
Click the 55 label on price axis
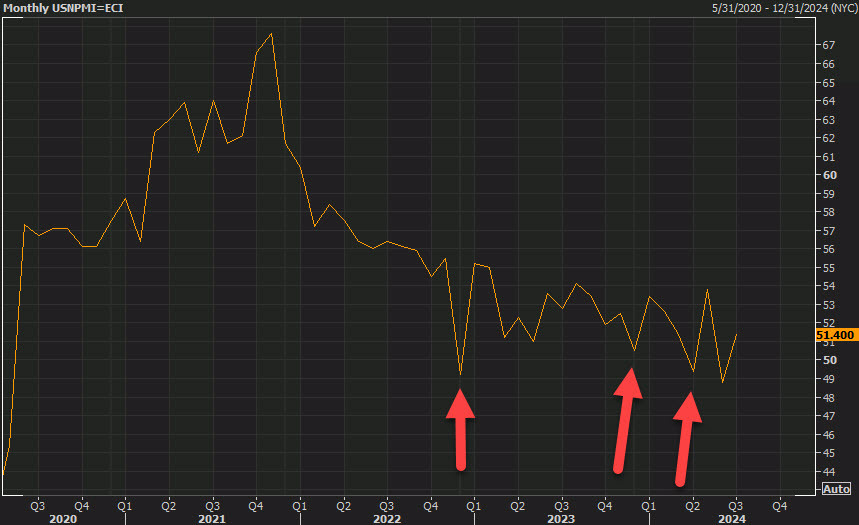[x=829, y=268]
